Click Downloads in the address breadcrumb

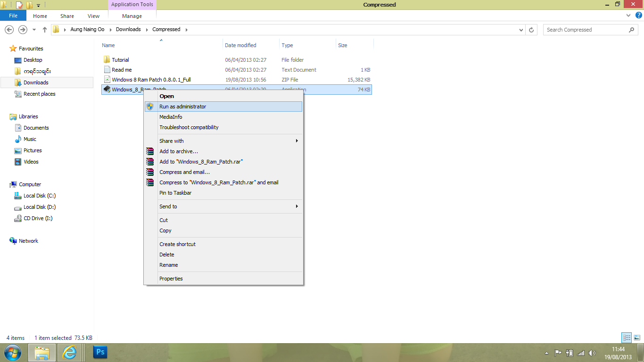point(128,29)
